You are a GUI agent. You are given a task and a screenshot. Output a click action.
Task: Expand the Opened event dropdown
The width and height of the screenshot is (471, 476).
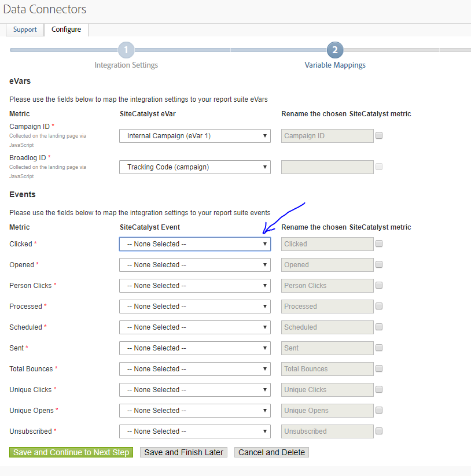195,265
